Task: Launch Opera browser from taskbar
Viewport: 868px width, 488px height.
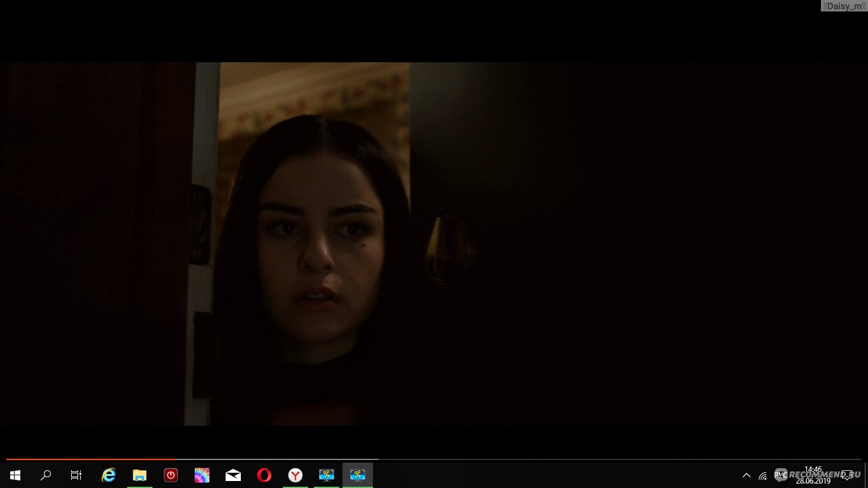Action: (264, 475)
